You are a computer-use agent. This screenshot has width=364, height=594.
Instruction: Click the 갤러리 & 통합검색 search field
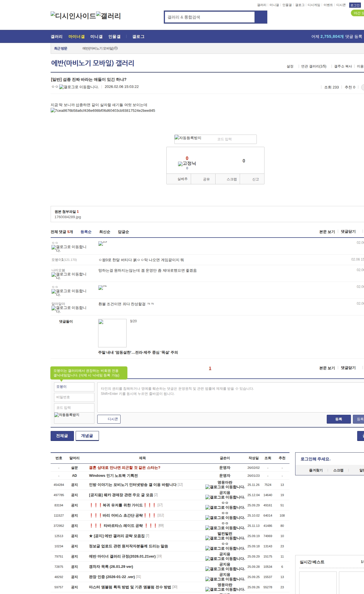pos(210,17)
